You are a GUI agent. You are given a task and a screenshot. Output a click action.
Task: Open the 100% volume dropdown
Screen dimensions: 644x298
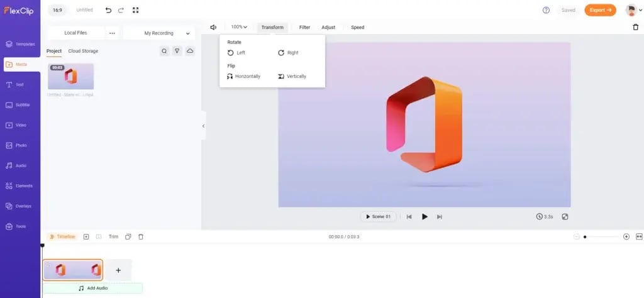pyautogui.click(x=238, y=27)
